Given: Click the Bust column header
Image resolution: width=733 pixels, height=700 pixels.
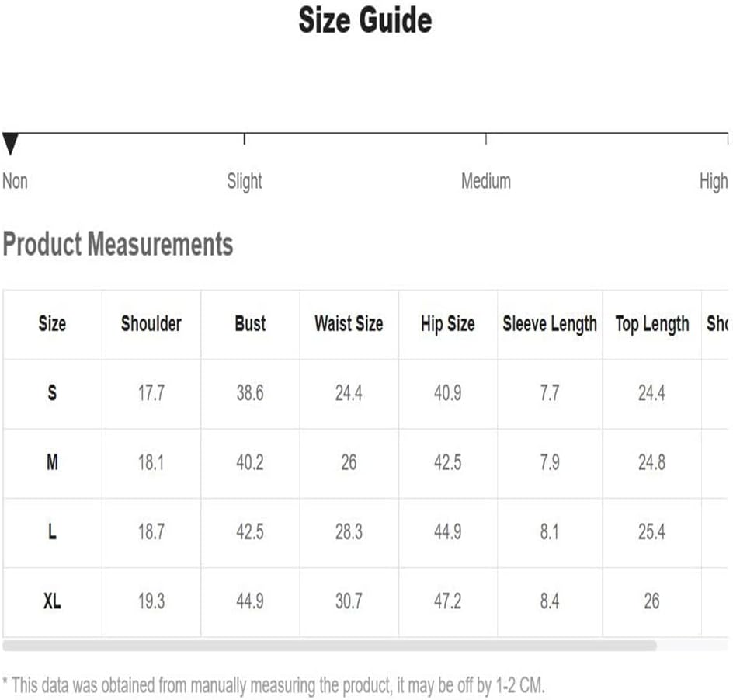Looking at the screenshot, I should click(250, 323).
